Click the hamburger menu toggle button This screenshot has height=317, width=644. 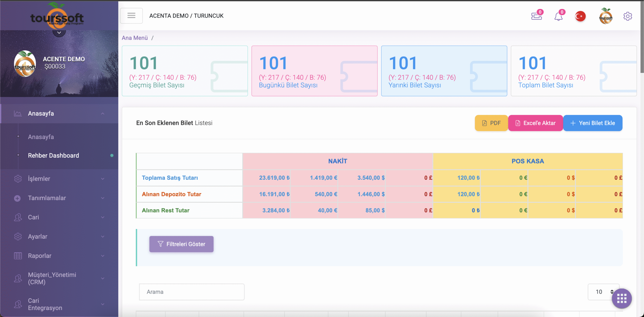tap(131, 16)
